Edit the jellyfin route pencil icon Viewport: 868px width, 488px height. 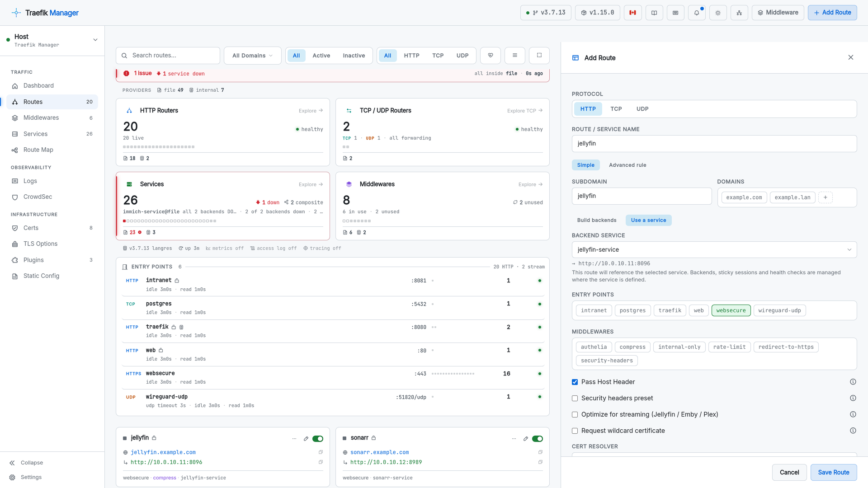306,438
